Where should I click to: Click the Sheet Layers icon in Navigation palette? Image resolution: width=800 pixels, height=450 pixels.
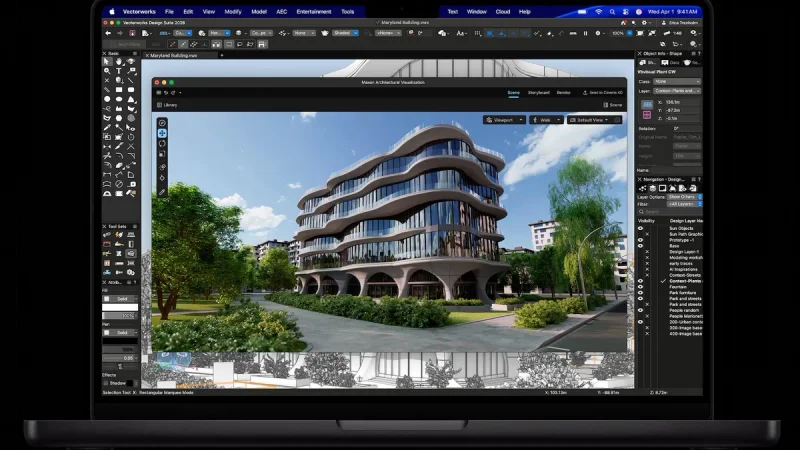[662, 188]
